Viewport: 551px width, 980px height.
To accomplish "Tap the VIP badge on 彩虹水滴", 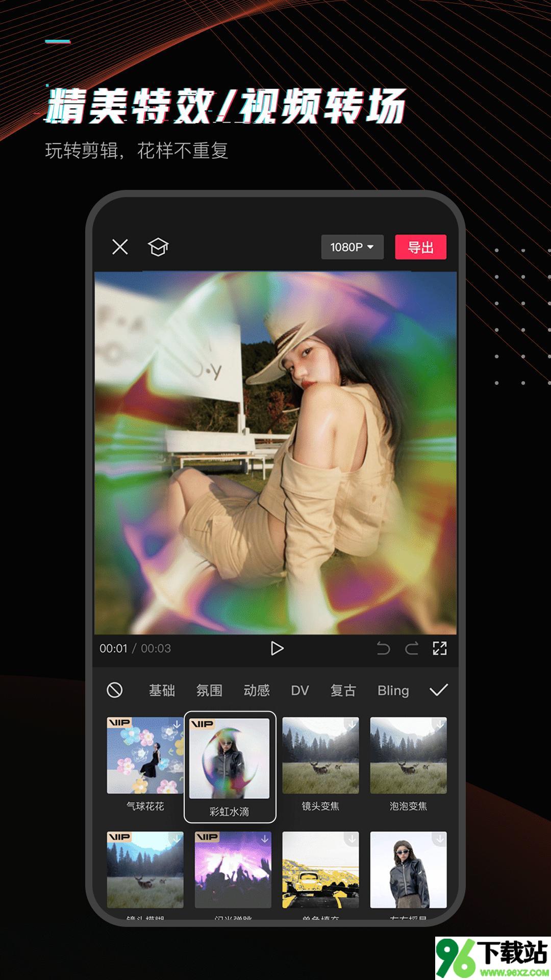I will [203, 724].
